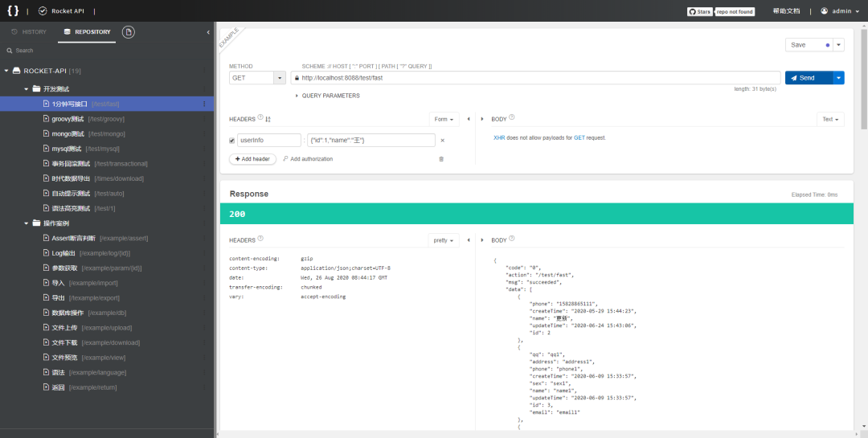Screen dimensions: 868x438
Task: Select the 语法高亮测试 item
Action: tap(107, 209)
